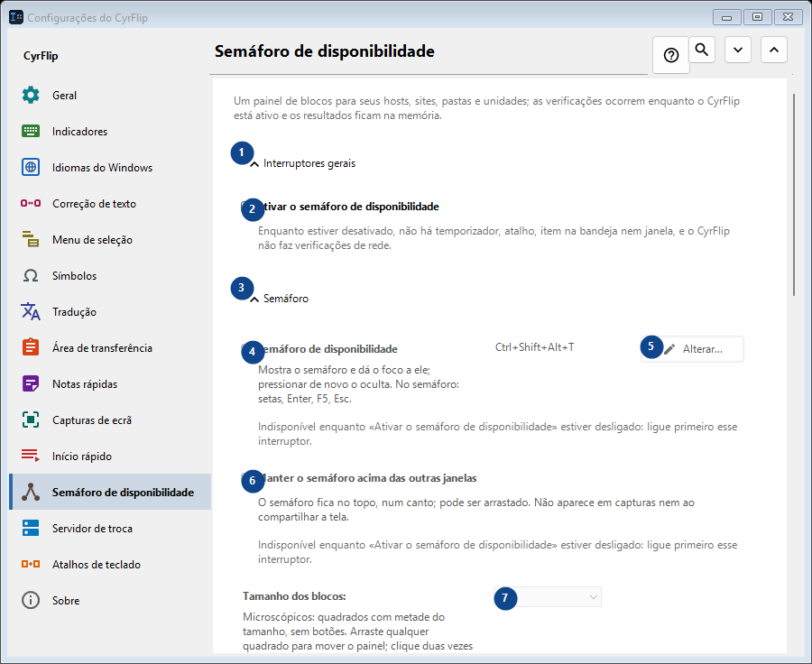
Task: Minimize the Configurações do CyrFlip window
Action: point(726,17)
